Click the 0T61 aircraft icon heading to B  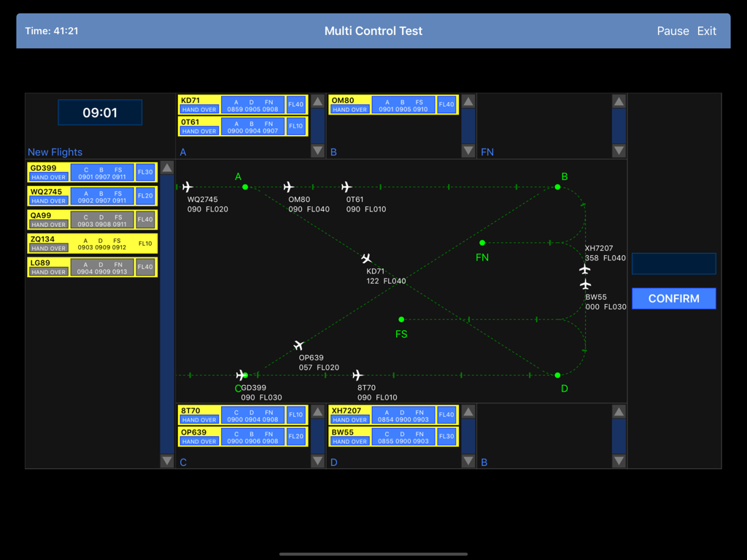click(346, 187)
